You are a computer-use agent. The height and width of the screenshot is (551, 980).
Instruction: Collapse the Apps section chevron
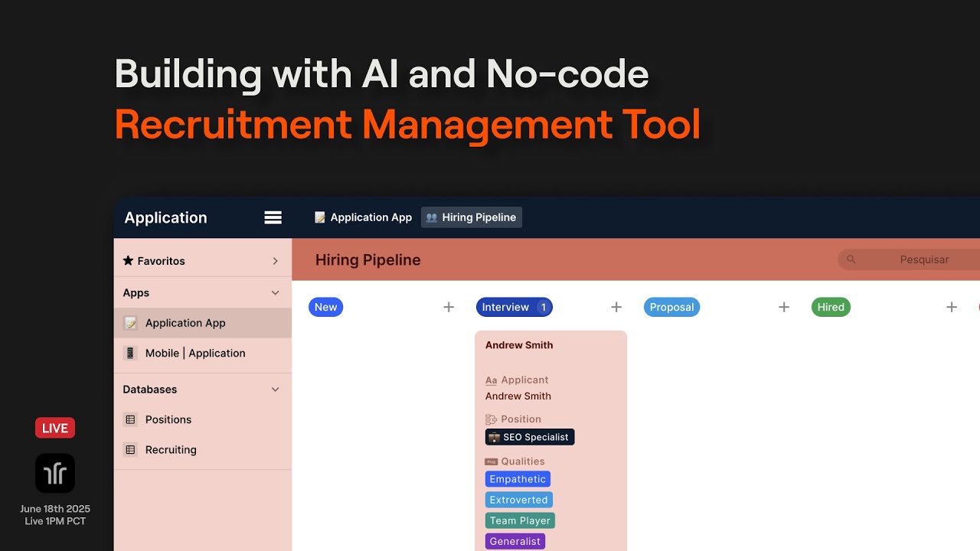(276, 293)
